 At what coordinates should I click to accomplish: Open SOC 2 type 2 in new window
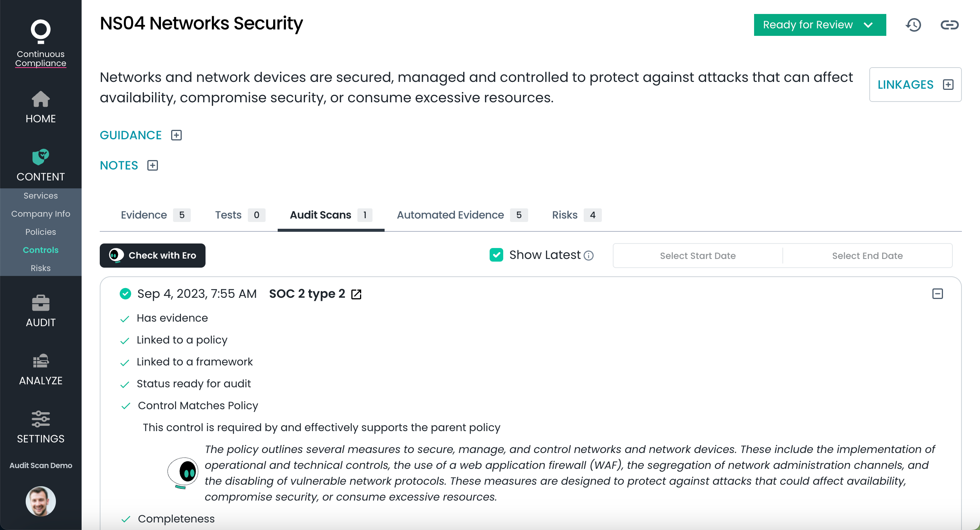356,294
